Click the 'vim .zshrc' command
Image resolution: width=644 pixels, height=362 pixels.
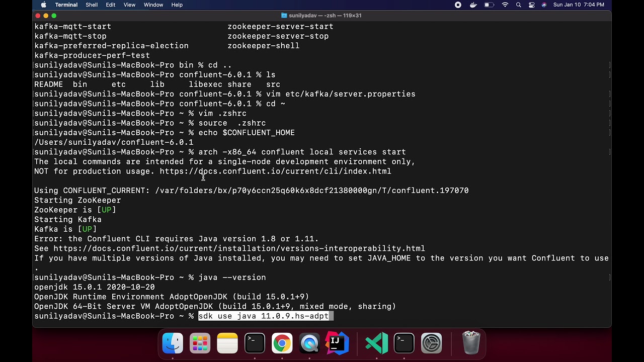[222, 114]
